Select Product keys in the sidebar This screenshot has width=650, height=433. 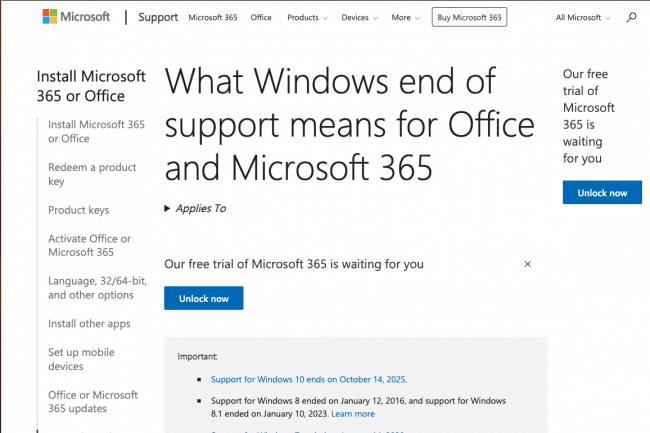79,210
